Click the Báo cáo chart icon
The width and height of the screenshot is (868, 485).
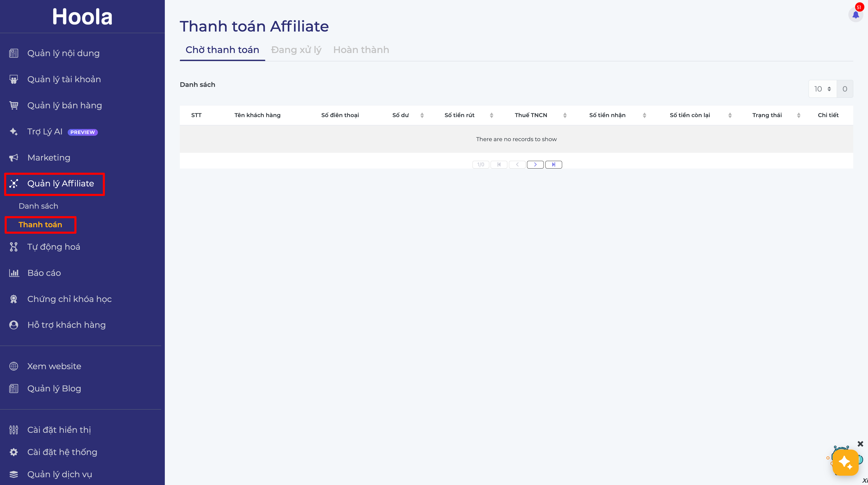click(13, 273)
